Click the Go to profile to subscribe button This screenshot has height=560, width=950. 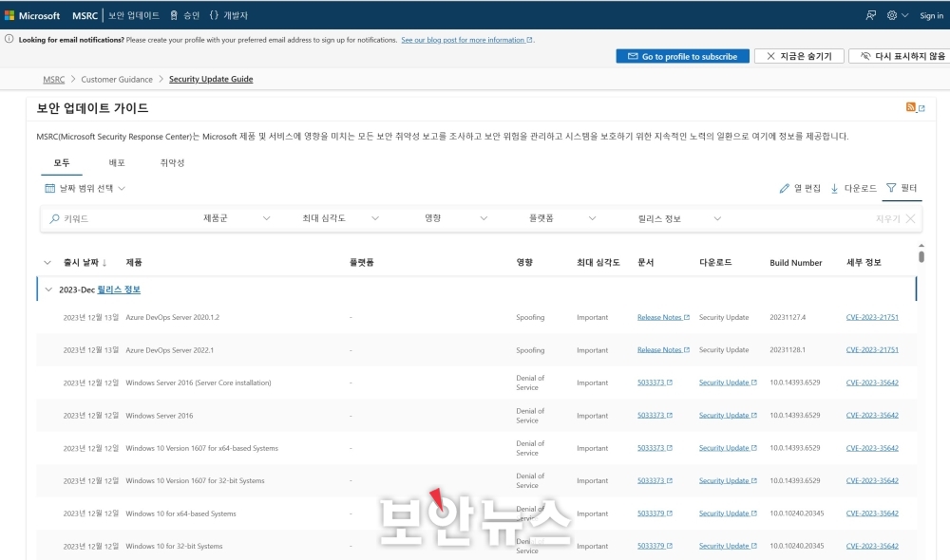click(683, 56)
